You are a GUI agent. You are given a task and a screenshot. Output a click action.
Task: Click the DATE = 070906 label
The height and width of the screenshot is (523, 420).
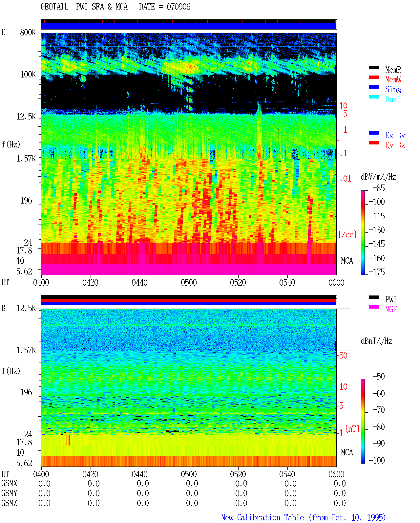[165, 7]
